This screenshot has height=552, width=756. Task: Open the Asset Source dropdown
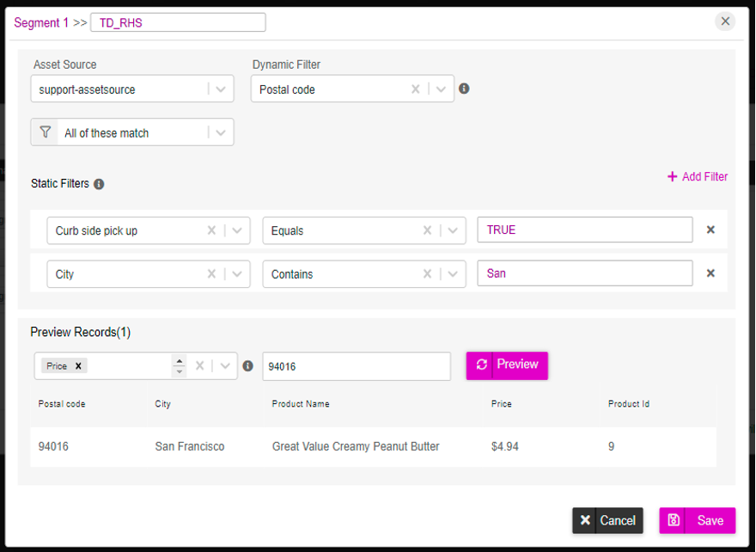220,89
